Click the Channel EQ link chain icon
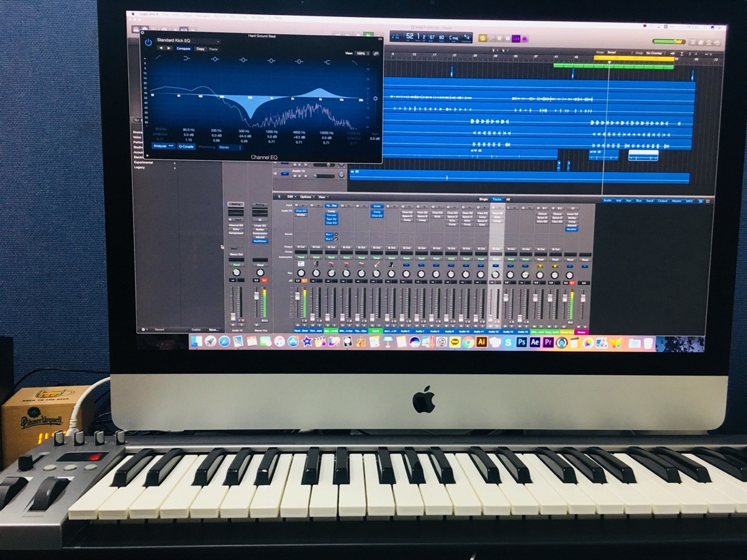 coord(376,53)
